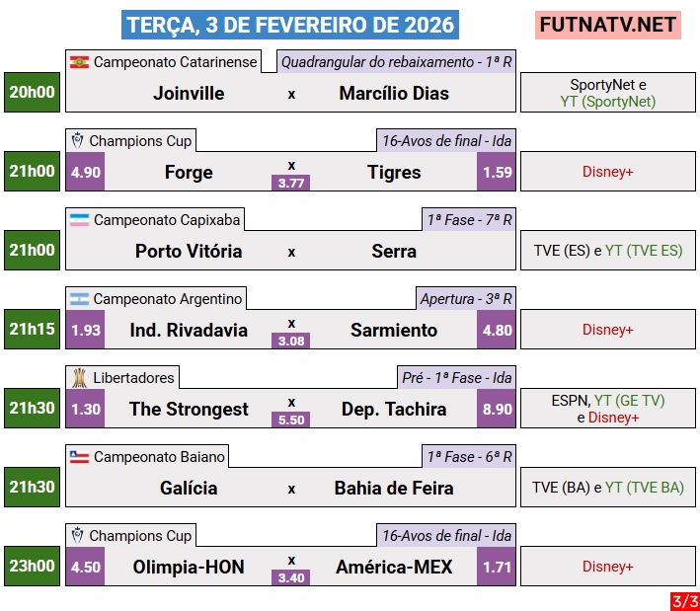Image resolution: width=700 pixels, height=611 pixels.
Task: Click the 3/3 page indicator
Action: tap(683, 600)
